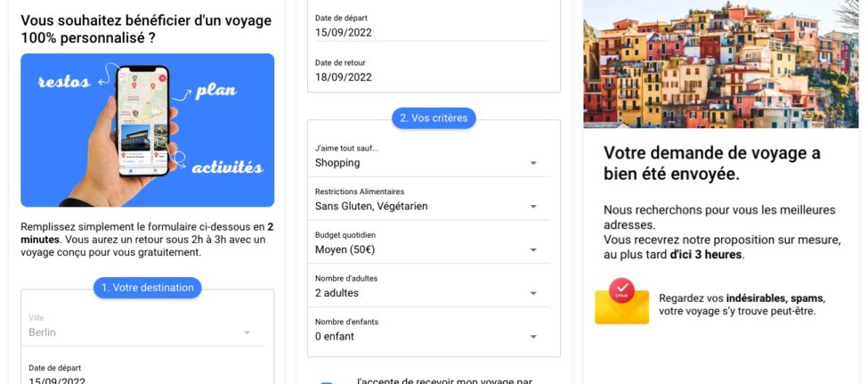
Task: Click the text 'd'ici 3 heures'
Action: coord(706,255)
